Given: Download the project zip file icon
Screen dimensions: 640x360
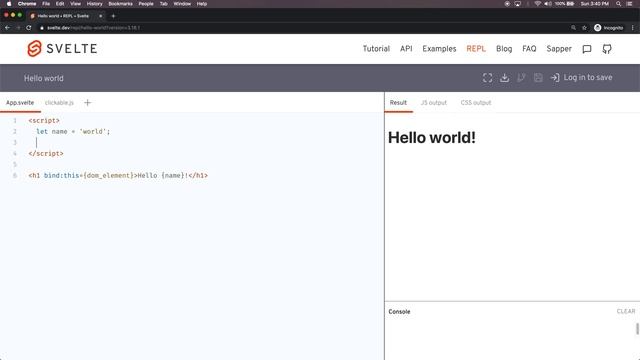Looking at the screenshot, I should tap(504, 78).
